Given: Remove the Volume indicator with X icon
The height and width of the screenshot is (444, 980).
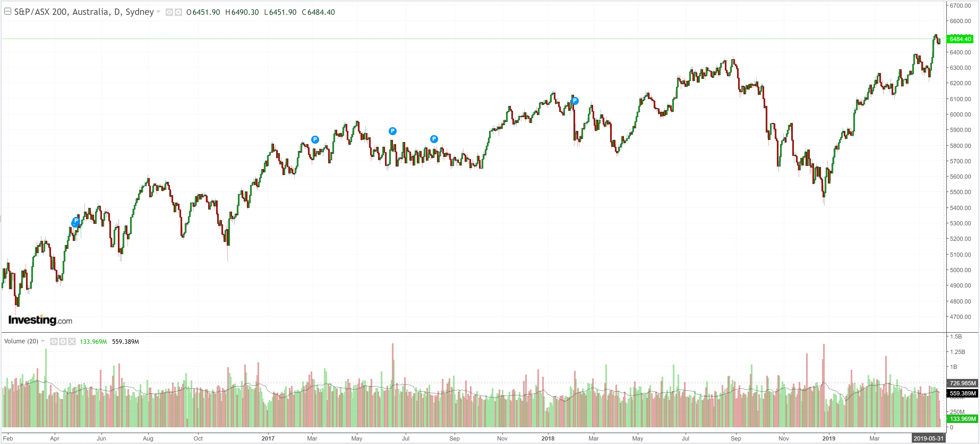Looking at the screenshot, I should [72, 341].
